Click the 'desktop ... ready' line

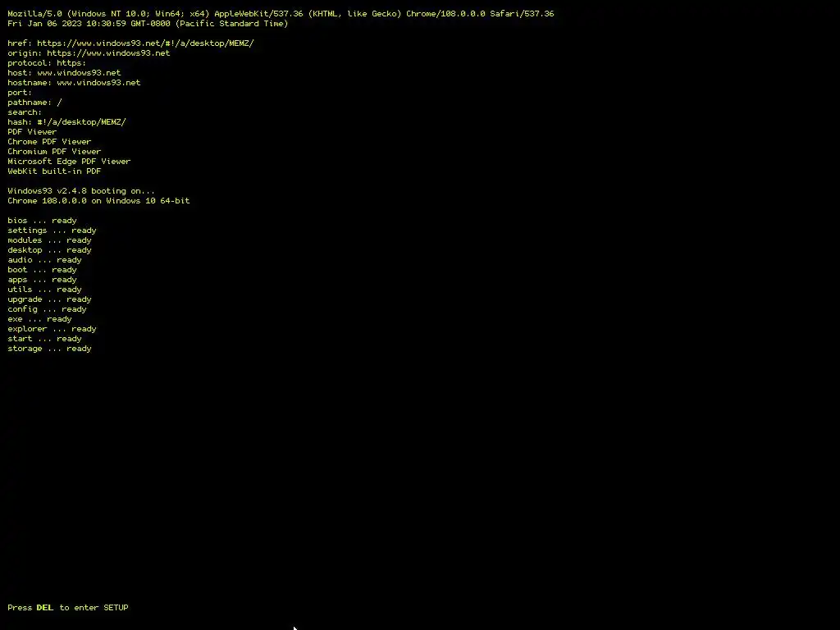49,250
